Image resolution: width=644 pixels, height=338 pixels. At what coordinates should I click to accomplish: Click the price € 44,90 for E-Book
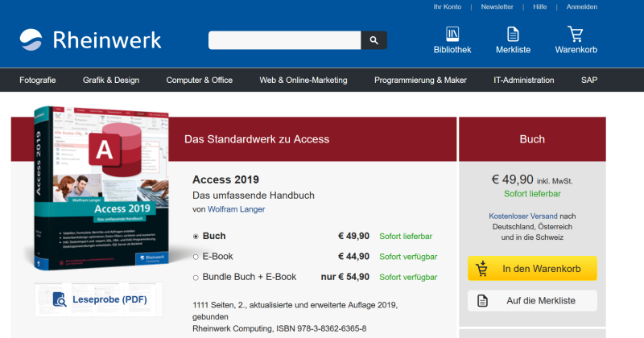(353, 257)
